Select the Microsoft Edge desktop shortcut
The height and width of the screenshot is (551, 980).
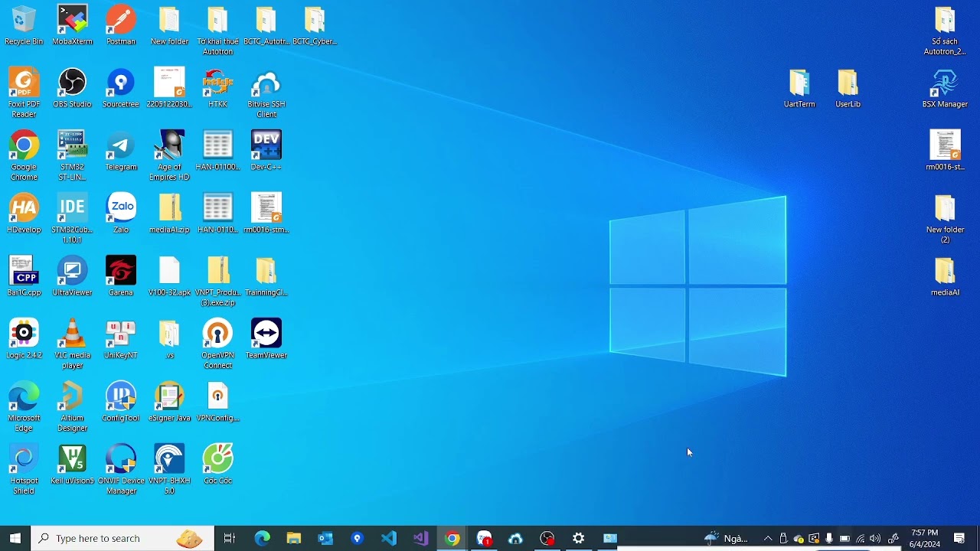click(24, 406)
